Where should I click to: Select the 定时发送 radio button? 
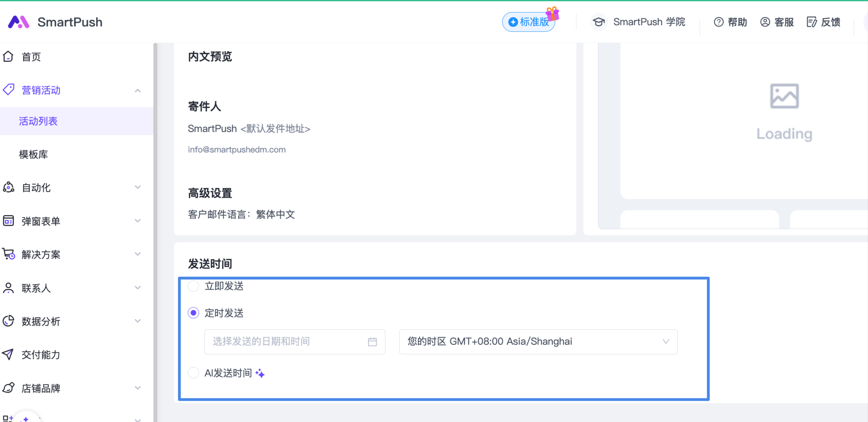[x=193, y=313]
